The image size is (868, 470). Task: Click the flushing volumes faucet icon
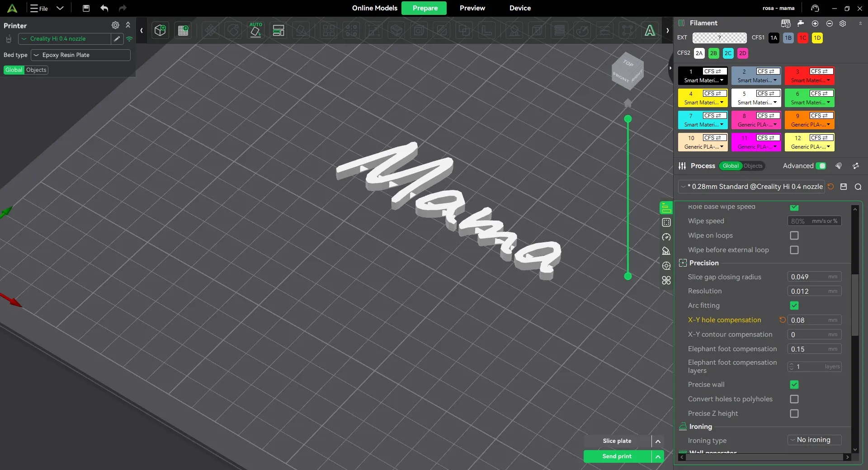point(800,23)
